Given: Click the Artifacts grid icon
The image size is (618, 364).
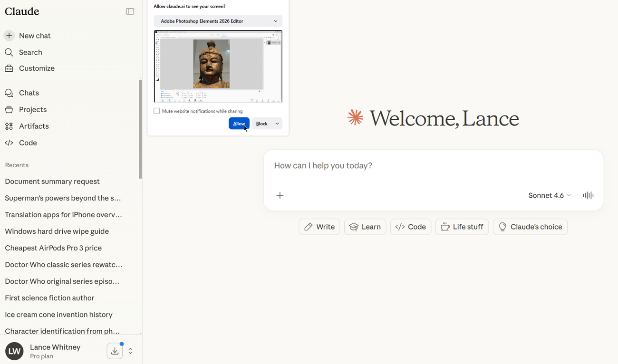Looking at the screenshot, I should tap(9, 126).
